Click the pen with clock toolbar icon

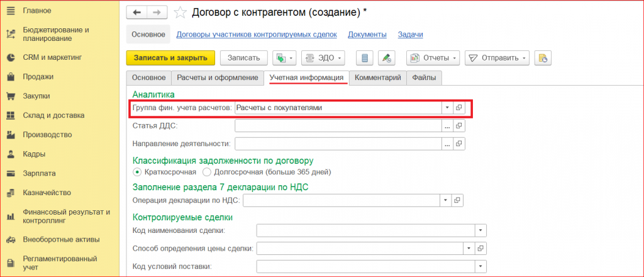(x=387, y=58)
